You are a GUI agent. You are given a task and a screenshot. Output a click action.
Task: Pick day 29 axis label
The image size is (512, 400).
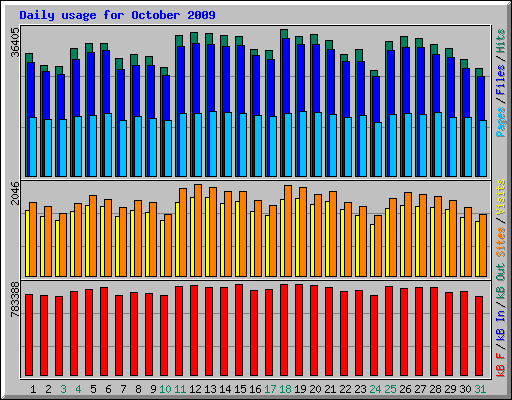point(450,389)
